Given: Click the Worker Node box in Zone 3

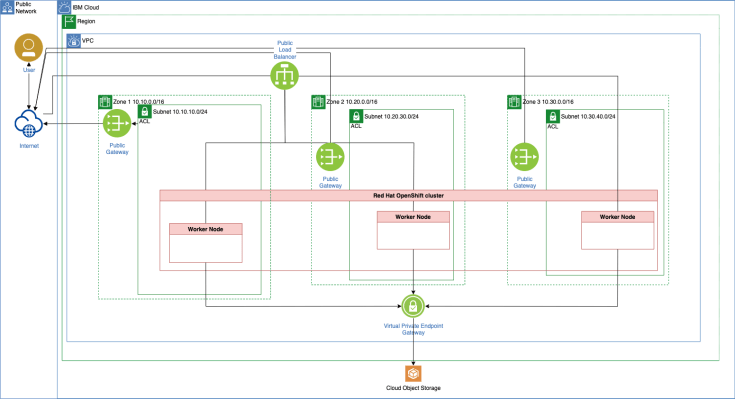Looking at the screenshot, I should tap(617, 230).
